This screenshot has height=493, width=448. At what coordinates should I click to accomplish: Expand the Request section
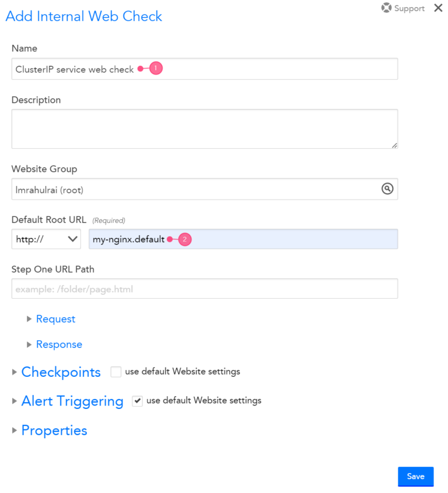coord(55,319)
